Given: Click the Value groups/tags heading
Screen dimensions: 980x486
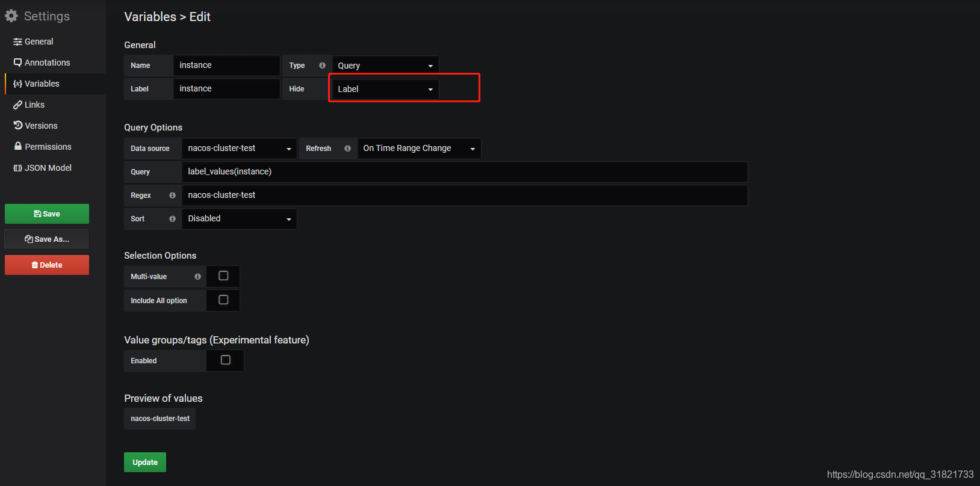Looking at the screenshot, I should [x=217, y=340].
